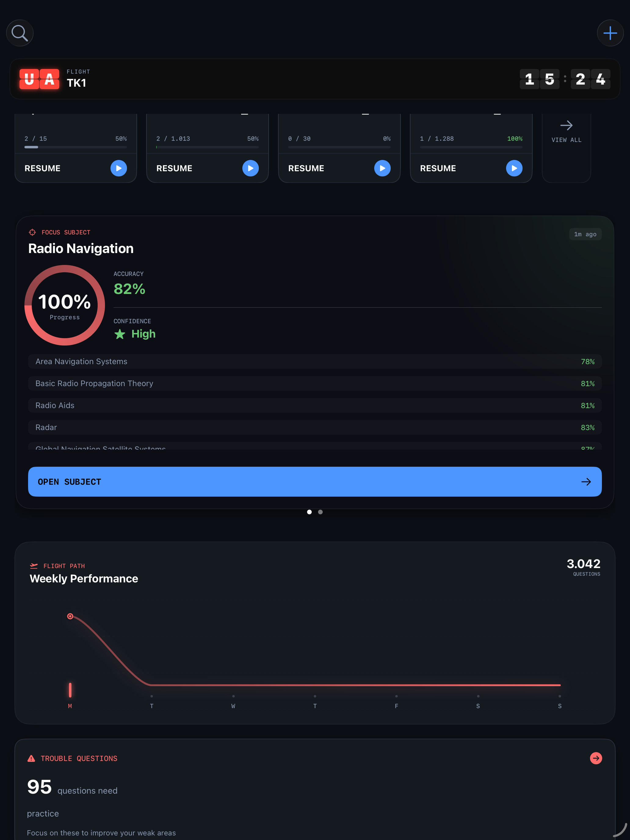630x840 pixels.
Task: Click the warning triangle next to TROUBLE QUESTIONS
Action: tap(31, 759)
